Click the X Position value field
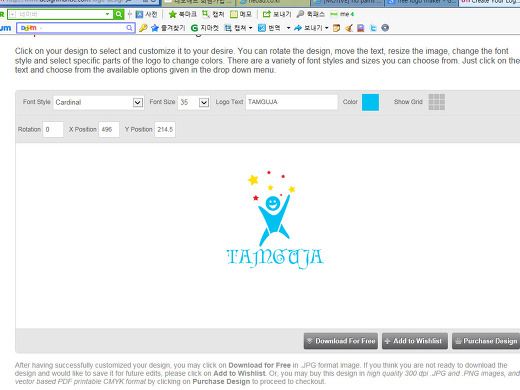This screenshot has width=520, height=390. pyautogui.click(x=109, y=129)
